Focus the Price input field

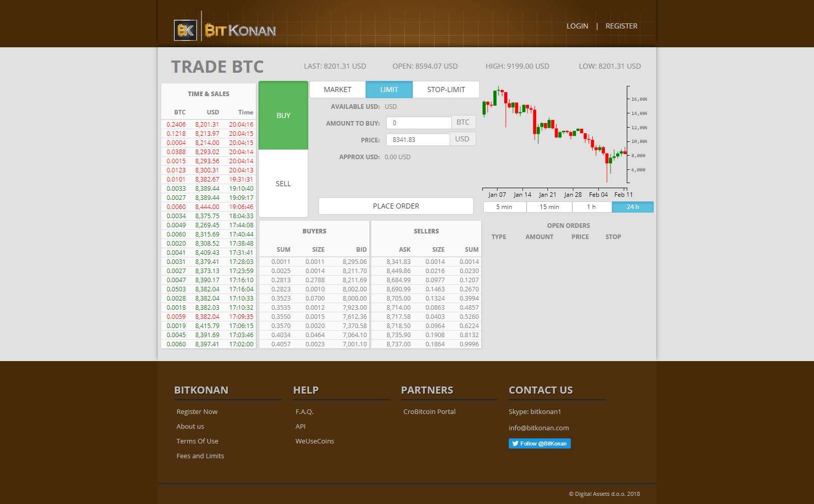(x=418, y=139)
